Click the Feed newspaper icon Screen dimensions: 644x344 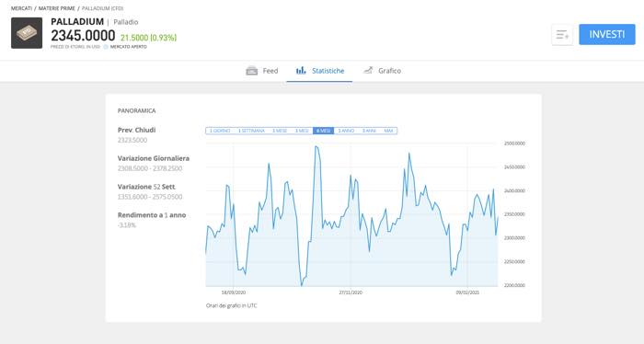click(252, 71)
